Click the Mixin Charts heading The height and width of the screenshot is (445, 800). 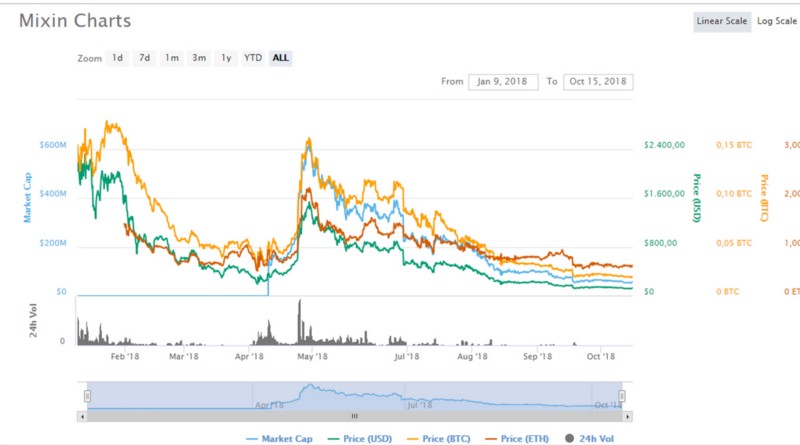coord(75,21)
